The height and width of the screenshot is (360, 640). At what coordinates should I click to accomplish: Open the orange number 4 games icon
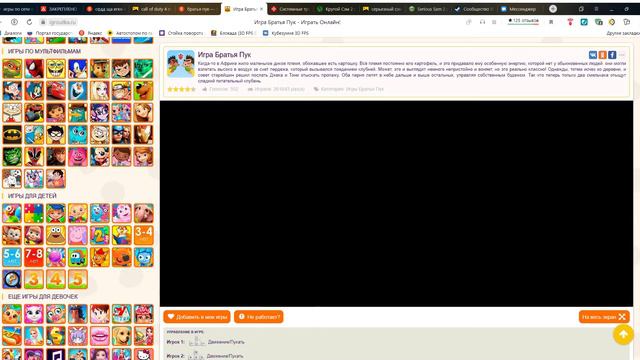56,279
